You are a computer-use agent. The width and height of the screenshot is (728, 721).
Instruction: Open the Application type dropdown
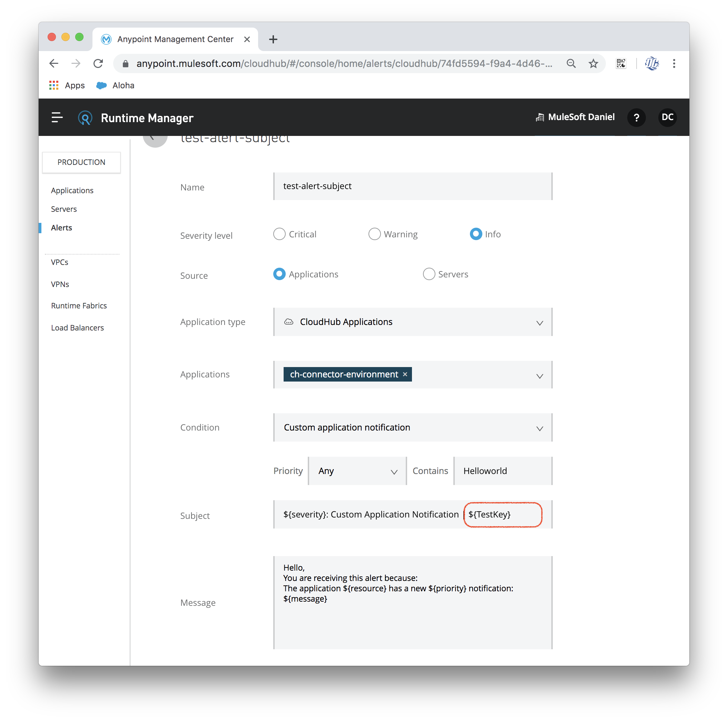point(540,323)
